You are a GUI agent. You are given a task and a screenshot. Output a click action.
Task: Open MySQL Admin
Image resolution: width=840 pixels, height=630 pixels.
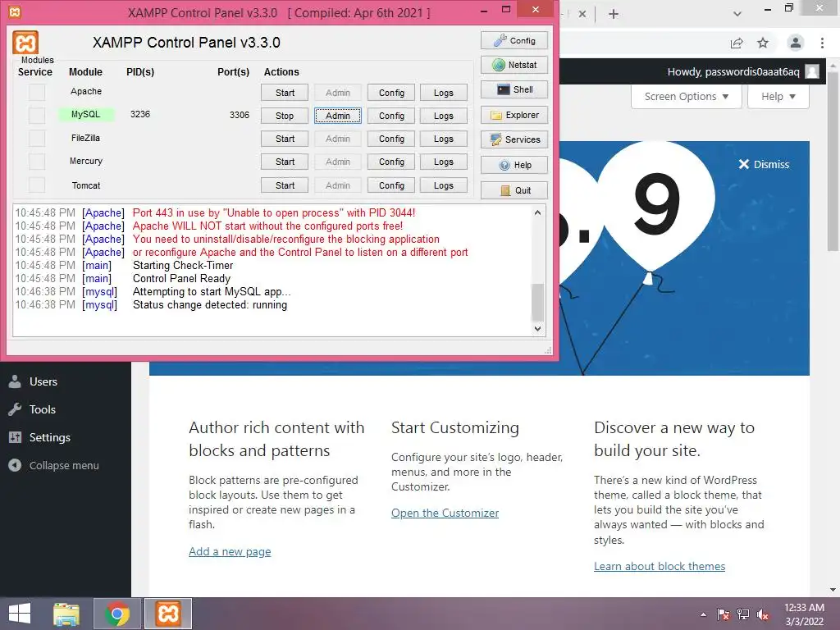[x=338, y=116]
